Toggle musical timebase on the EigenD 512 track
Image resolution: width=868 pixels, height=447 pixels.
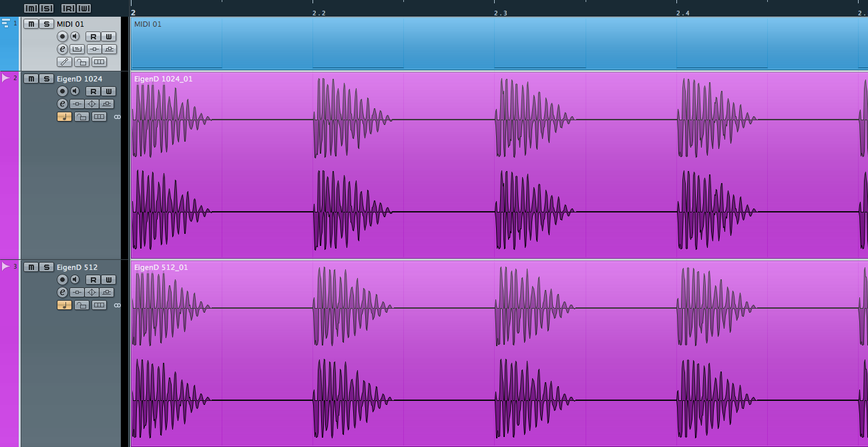64,305
